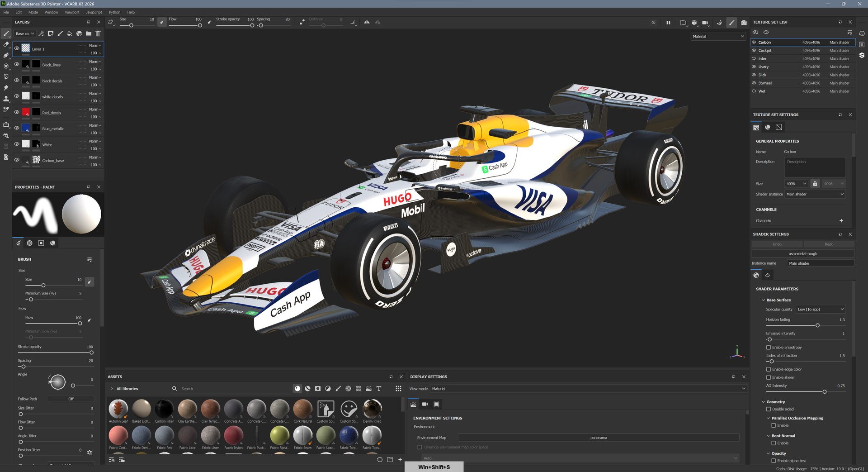Open the Viewport menu
868x472 pixels.
pyautogui.click(x=72, y=12)
